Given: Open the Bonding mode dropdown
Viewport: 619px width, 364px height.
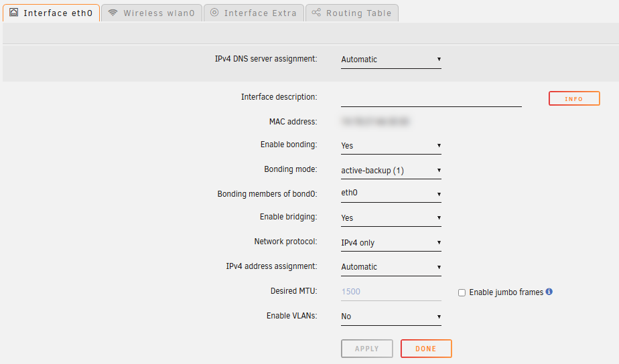Looking at the screenshot, I should (x=391, y=171).
